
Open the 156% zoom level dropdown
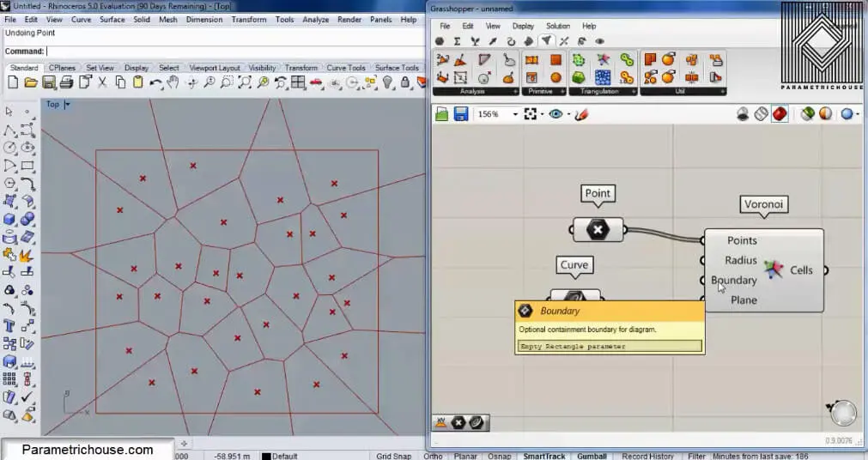click(x=515, y=114)
